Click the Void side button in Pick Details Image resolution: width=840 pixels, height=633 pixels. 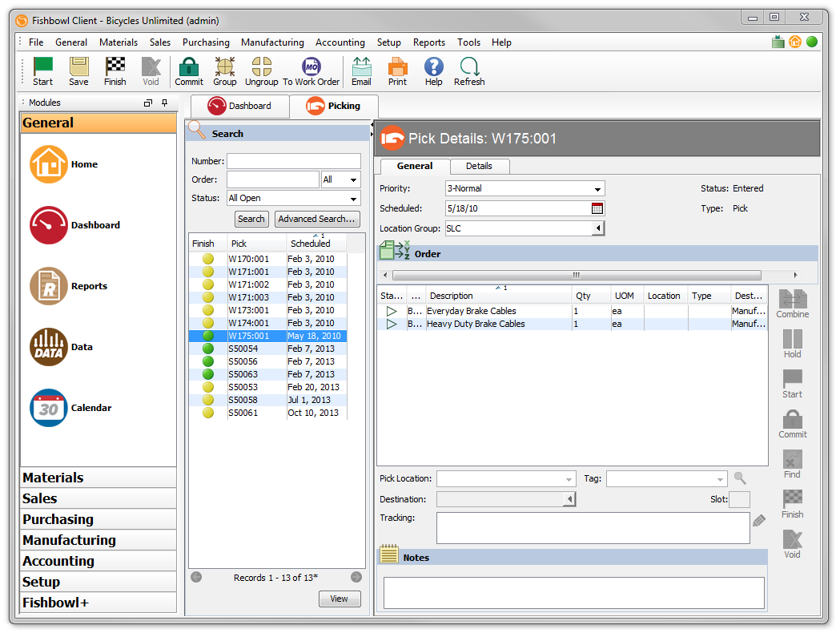pos(793,544)
